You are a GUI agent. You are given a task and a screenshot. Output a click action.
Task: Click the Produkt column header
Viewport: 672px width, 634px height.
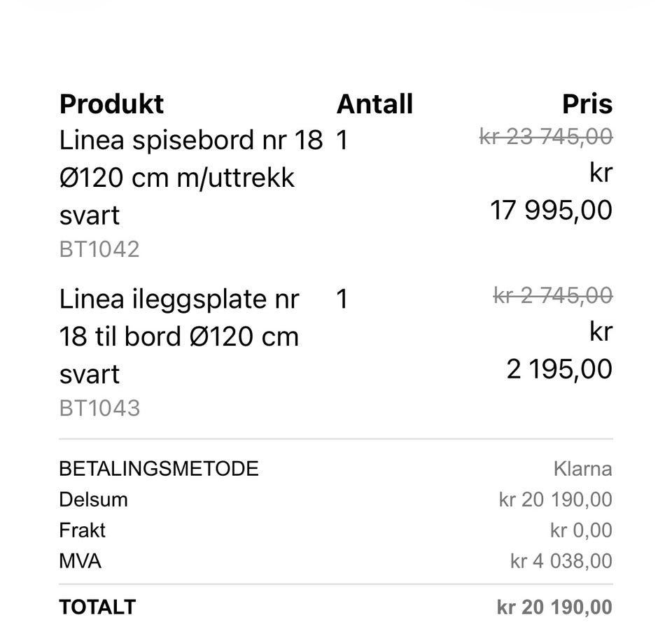(x=111, y=104)
